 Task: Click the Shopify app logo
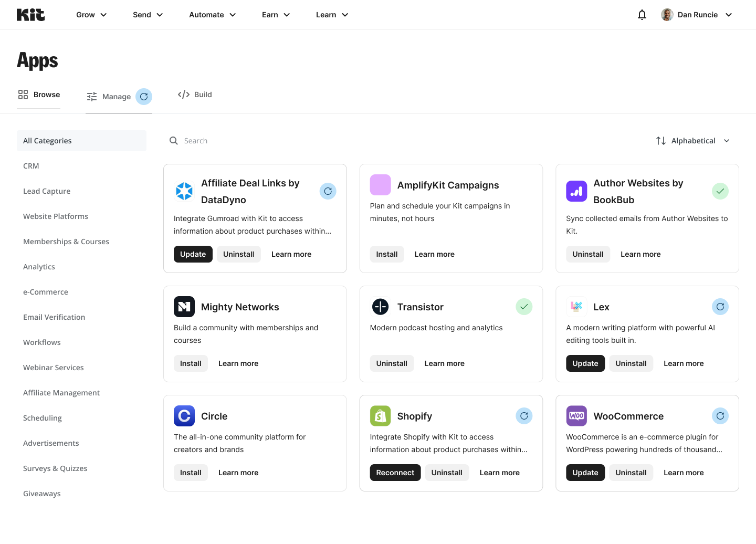tap(381, 416)
